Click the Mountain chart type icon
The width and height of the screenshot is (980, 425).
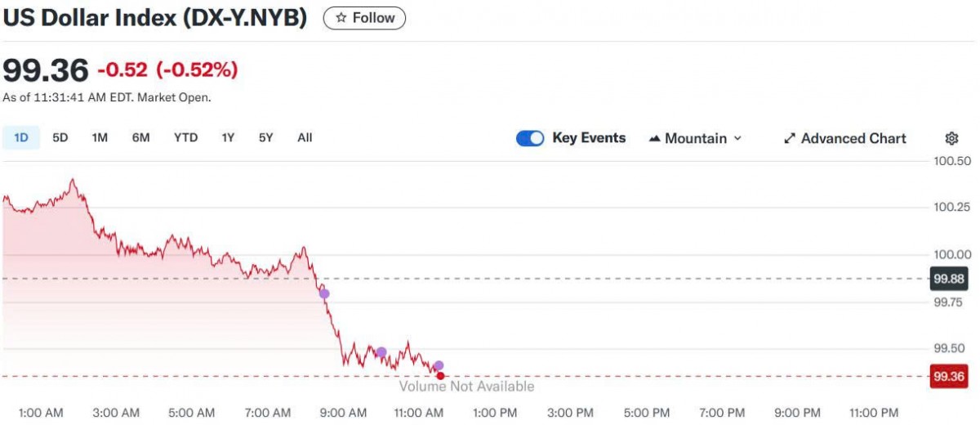click(654, 138)
